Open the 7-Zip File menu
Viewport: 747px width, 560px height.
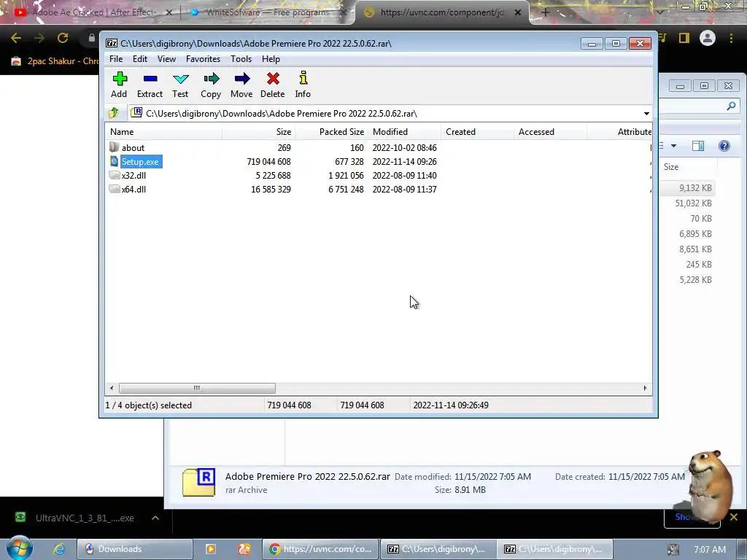(x=116, y=59)
